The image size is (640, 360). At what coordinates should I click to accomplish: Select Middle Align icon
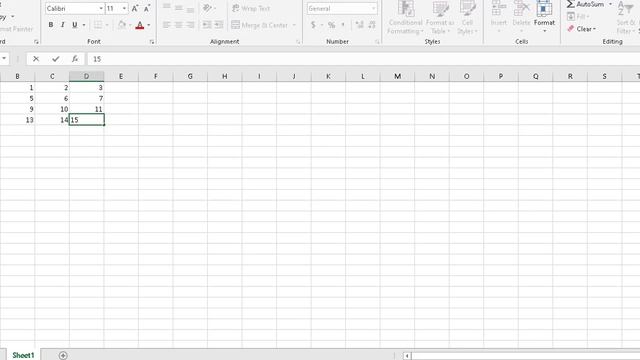(x=178, y=8)
